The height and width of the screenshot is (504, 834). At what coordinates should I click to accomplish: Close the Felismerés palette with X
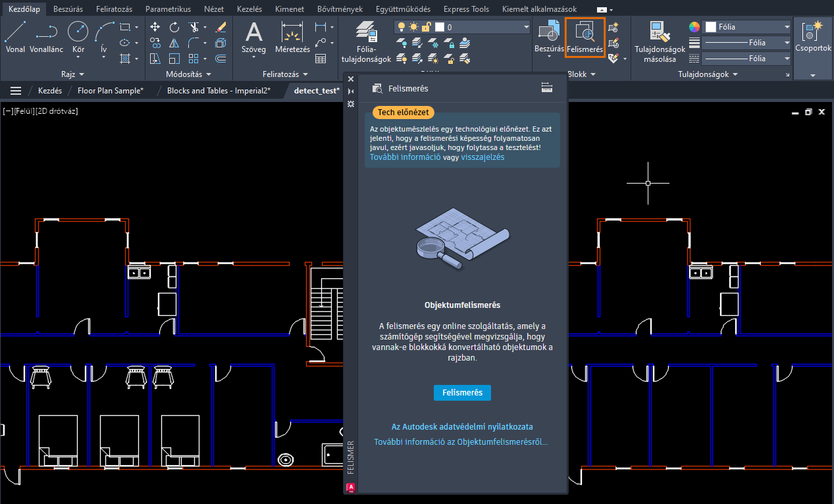pyautogui.click(x=351, y=79)
